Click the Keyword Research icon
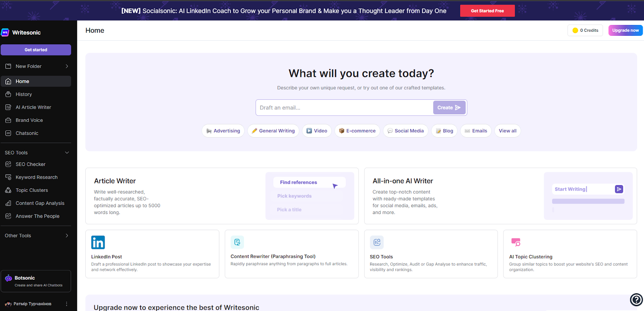644x311 pixels. pos(8,177)
